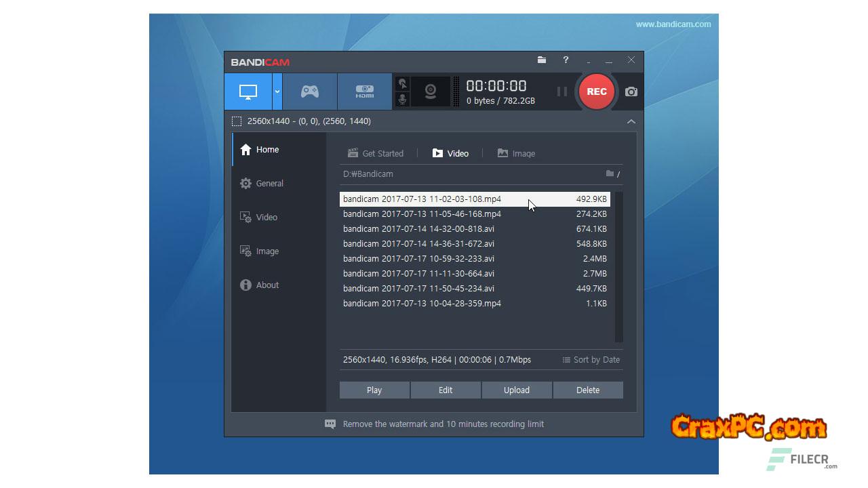Image resolution: width=868 pixels, height=488 pixels.
Task: Open the Sort by Date options
Action: click(591, 360)
